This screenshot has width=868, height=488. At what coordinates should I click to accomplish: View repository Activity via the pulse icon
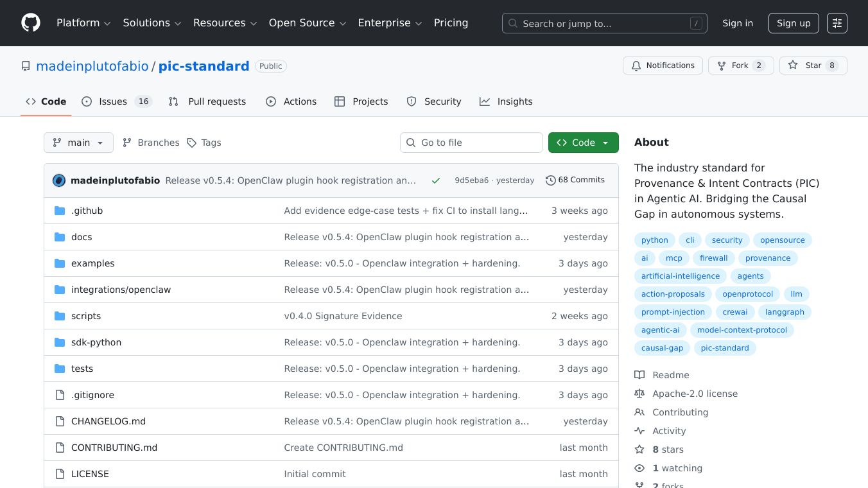point(639,431)
